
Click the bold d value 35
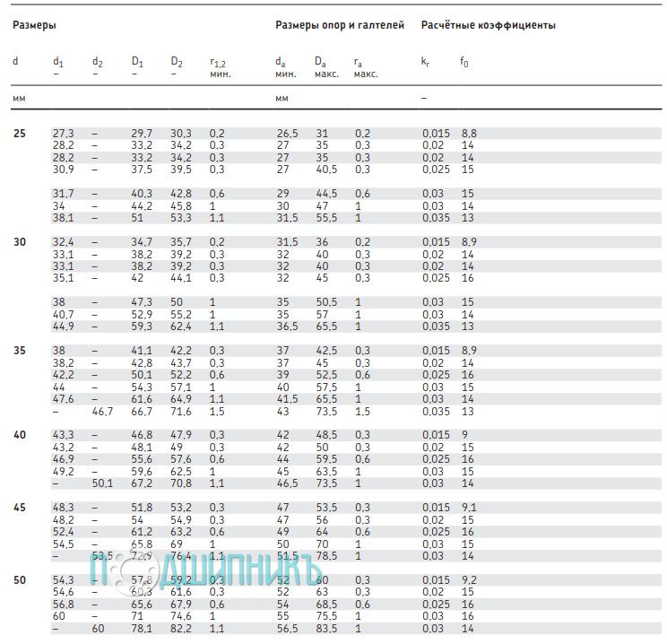(20, 351)
